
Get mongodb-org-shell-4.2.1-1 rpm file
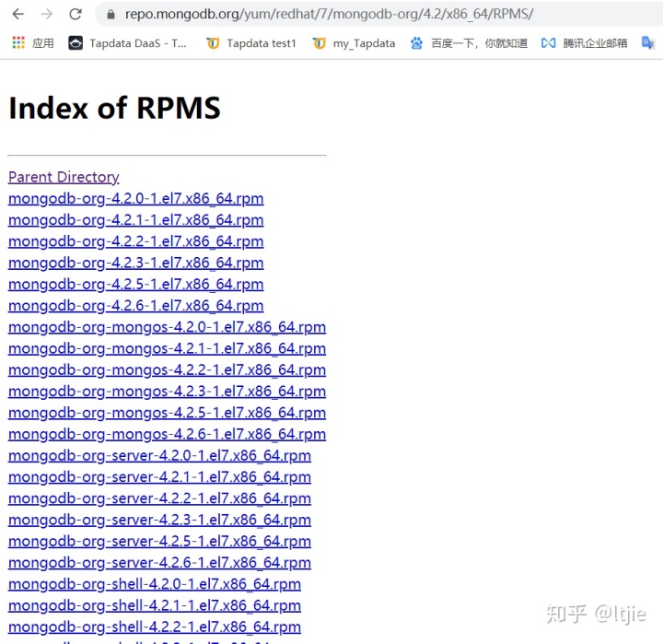coord(155,605)
